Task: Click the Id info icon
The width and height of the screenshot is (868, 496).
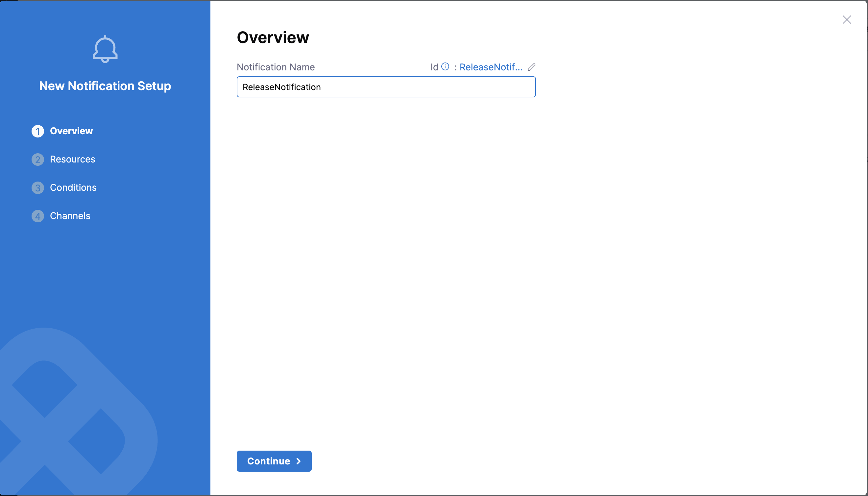Action: pyautogui.click(x=445, y=67)
